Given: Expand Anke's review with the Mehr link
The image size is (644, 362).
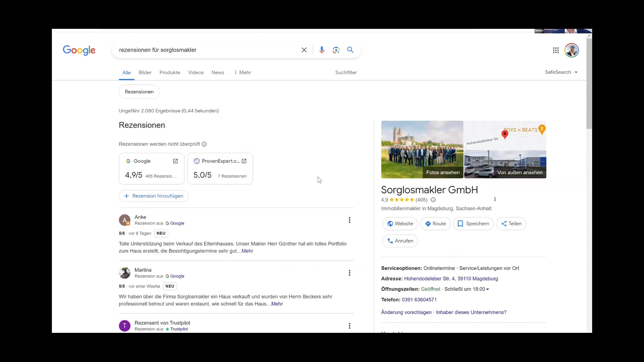Looking at the screenshot, I should click(x=247, y=251).
